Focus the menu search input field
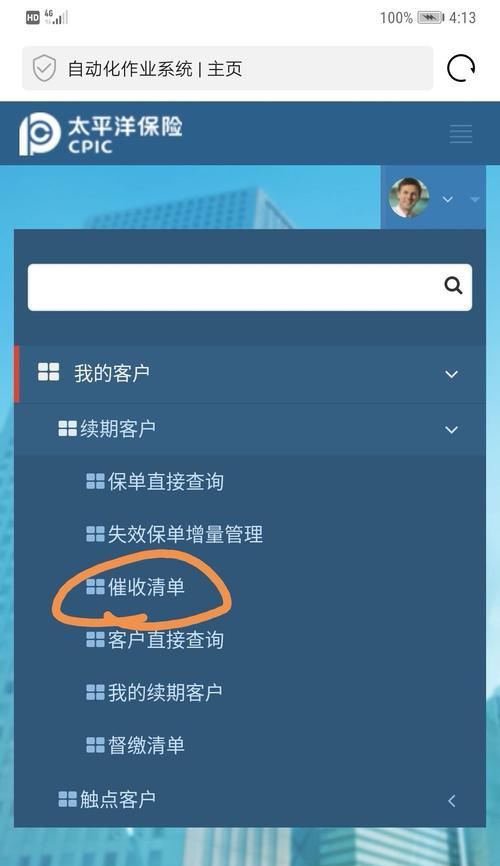Image resolution: width=500 pixels, height=866 pixels. tap(250, 287)
